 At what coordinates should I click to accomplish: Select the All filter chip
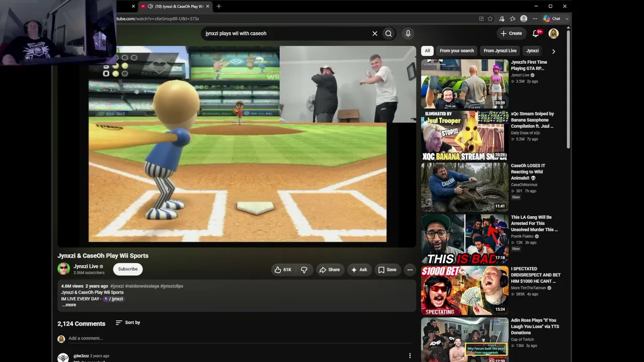(x=427, y=51)
